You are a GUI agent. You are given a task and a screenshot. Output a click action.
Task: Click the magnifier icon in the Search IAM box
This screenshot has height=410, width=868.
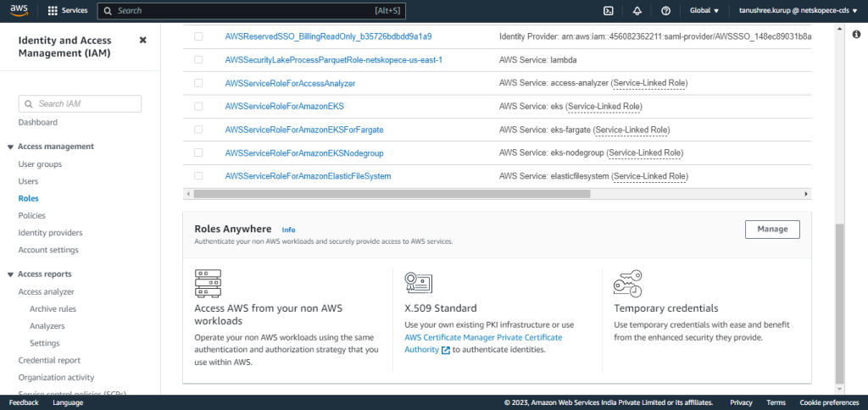click(29, 104)
